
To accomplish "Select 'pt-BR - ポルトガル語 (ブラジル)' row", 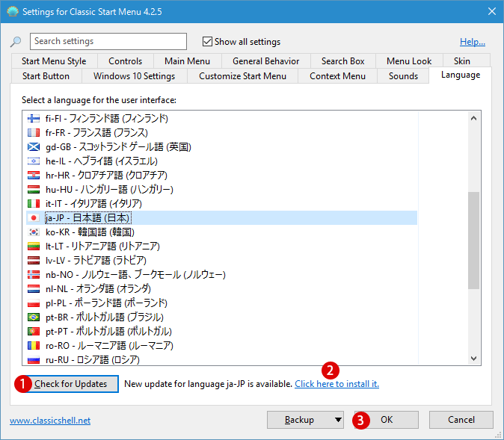I will point(222,317).
